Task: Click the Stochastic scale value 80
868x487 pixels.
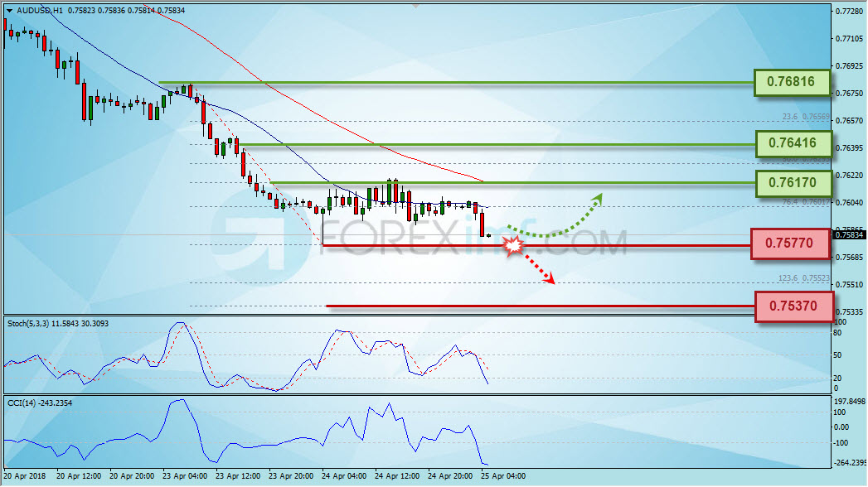Action: point(837,333)
